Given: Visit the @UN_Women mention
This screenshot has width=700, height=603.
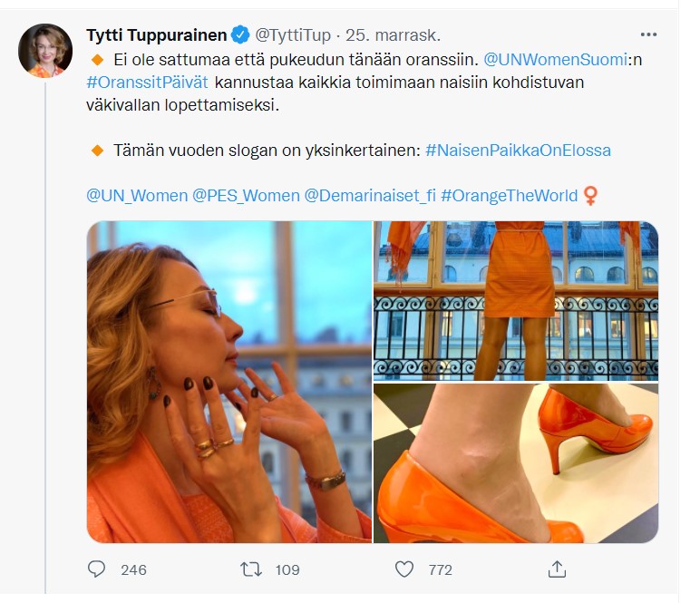Looking at the screenshot, I should pos(136,196).
